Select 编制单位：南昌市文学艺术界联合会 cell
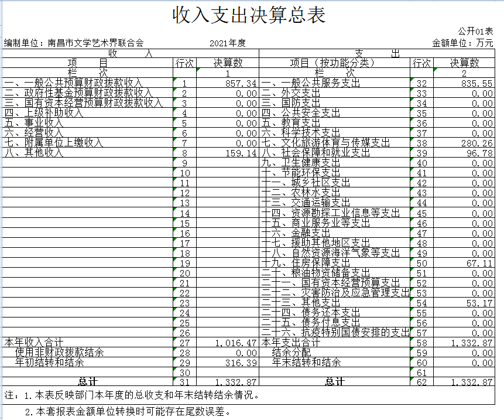The width and height of the screenshot is (504, 420). [74, 43]
